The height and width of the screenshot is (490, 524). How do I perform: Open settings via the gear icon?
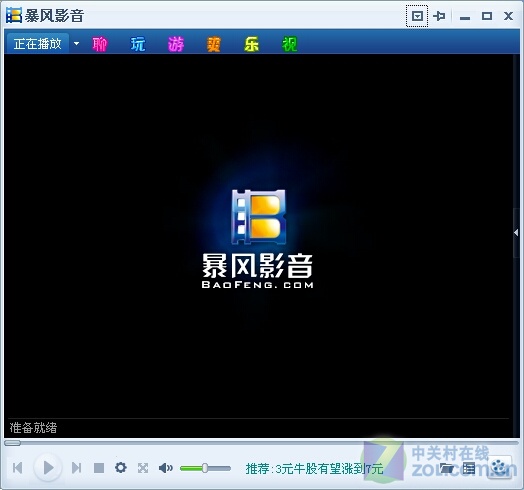coord(121,467)
